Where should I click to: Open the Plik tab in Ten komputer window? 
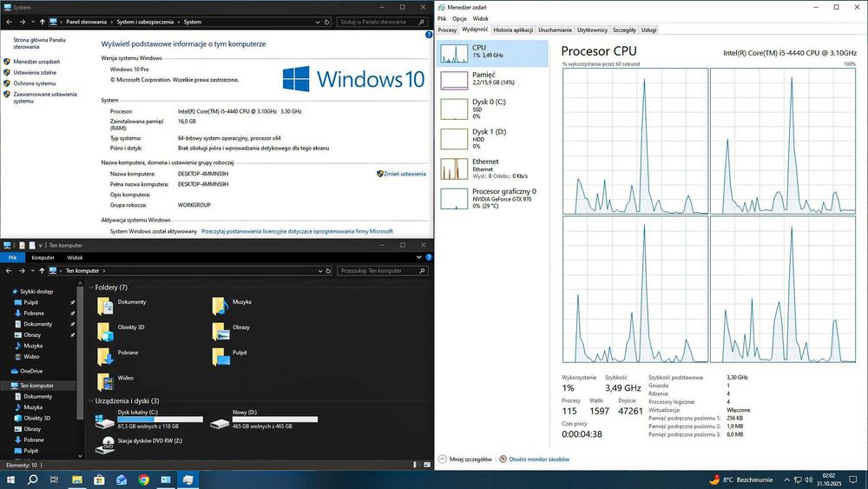(12, 257)
